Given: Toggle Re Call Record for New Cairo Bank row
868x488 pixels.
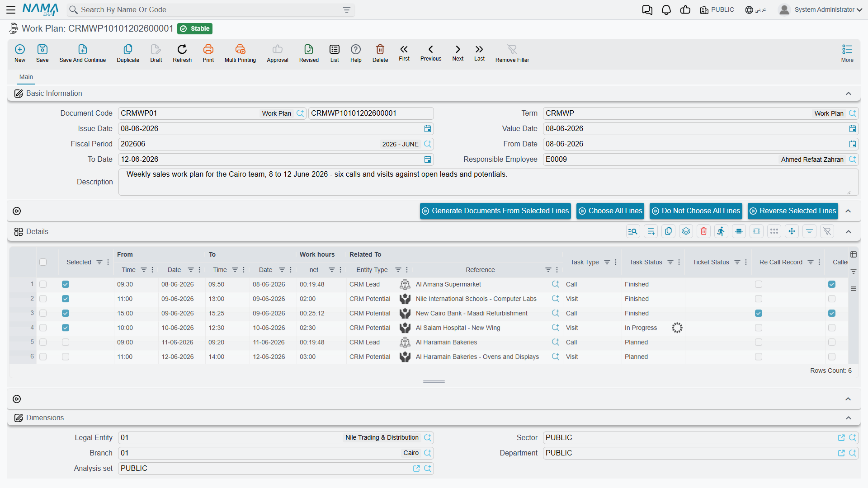Looking at the screenshot, I should click(x=759, y=313).
